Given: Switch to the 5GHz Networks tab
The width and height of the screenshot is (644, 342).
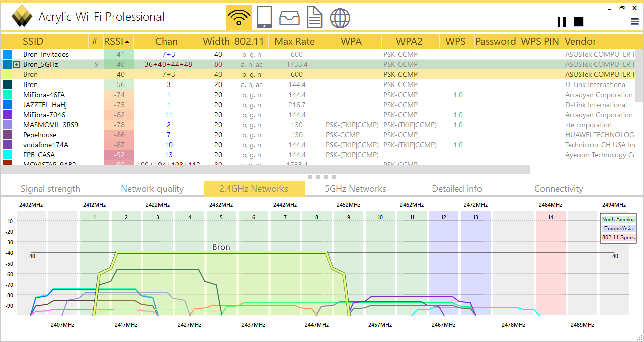Looking at the screenshot, I should (355, 189).
